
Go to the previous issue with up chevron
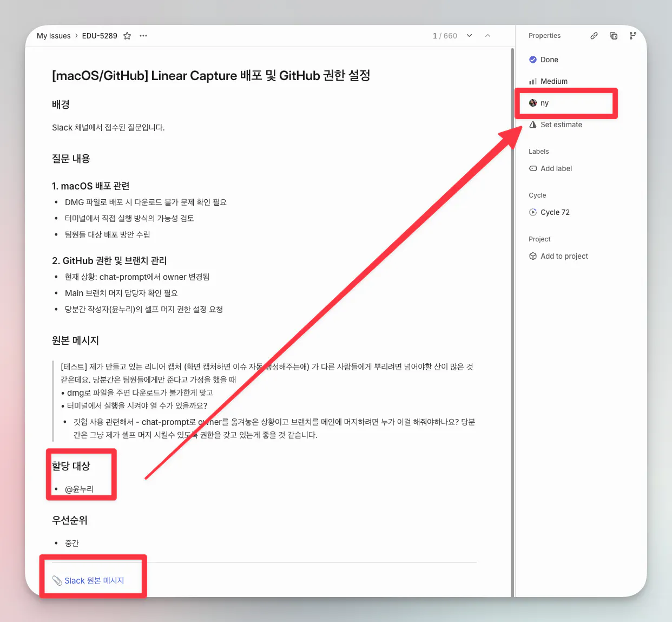pos(487,36)
